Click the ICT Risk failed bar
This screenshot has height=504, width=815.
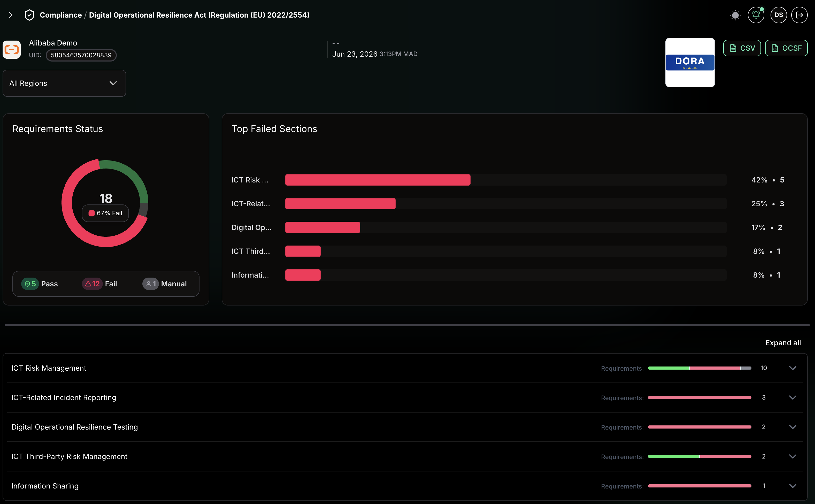(378, 180)
